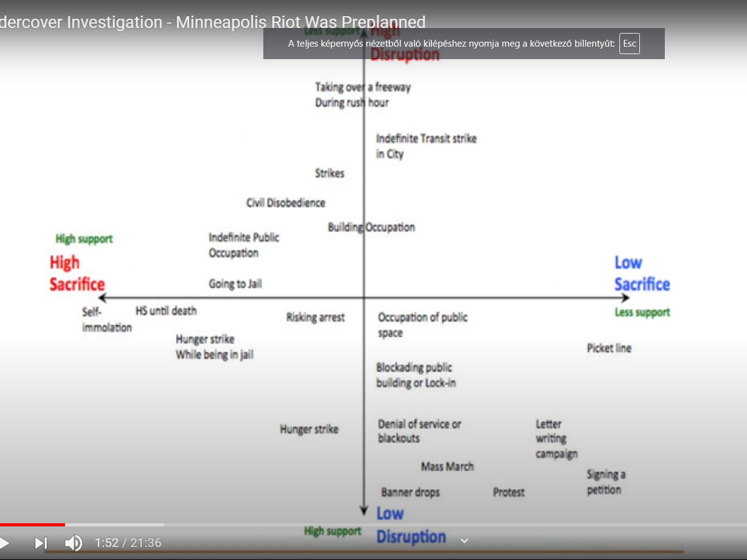The width and height of the screenshot is (747, 560).
Task: Click 'Taking over a freeway' text
Action: [362, 87]
